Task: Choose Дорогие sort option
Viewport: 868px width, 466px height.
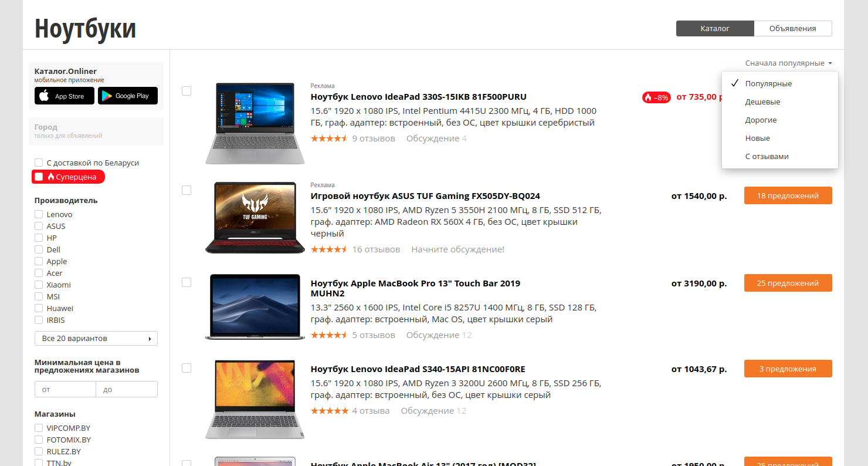Action: coord(780,120)
